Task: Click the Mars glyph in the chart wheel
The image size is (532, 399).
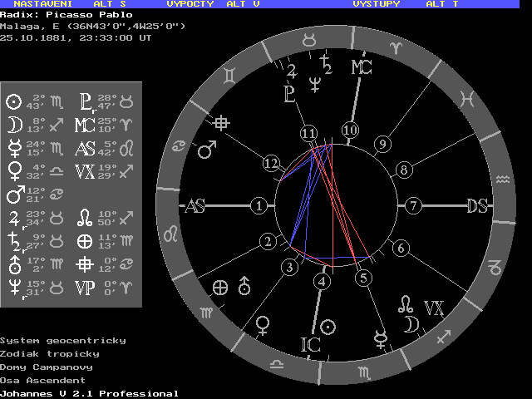Action: 206,150
